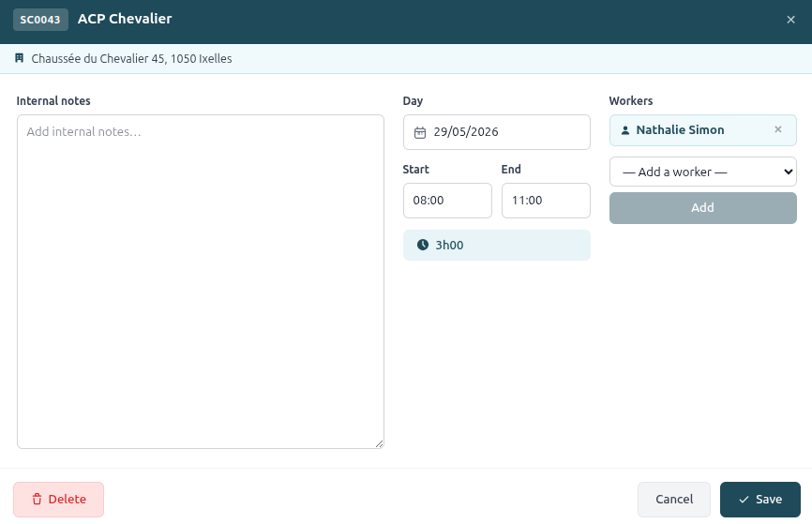Screen dimensions: 812x524
Task: Close the ACP Chevalier dialog
Action: click(790, 20)
